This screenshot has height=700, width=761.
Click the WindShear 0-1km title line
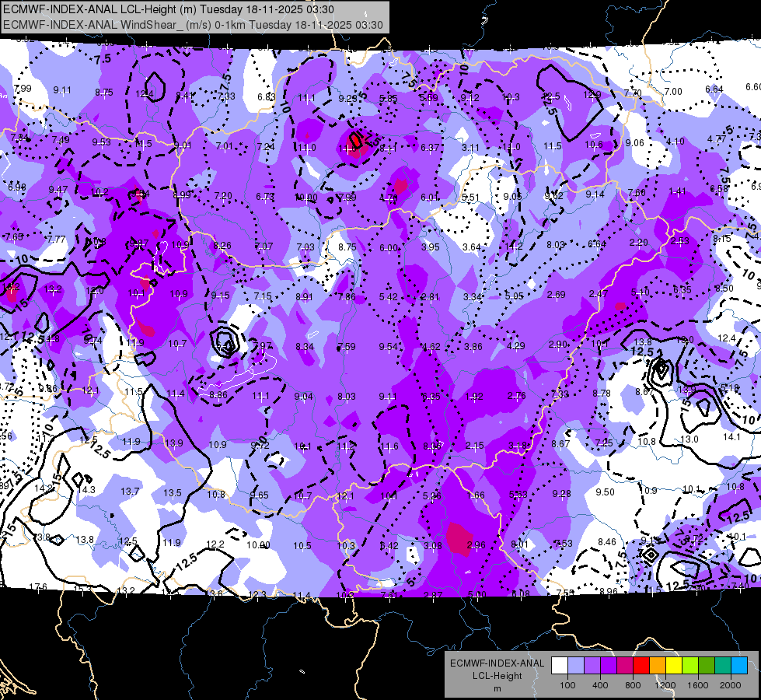193,25
